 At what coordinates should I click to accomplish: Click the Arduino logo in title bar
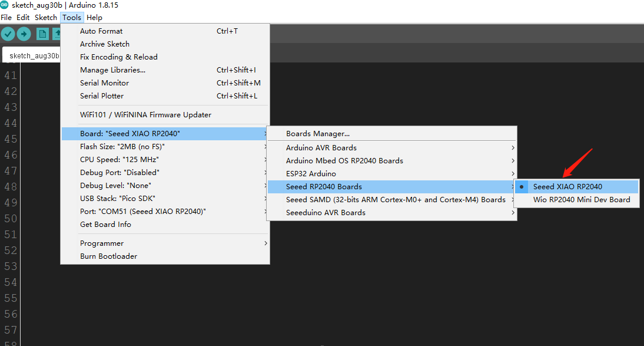(x=5, y=5)
